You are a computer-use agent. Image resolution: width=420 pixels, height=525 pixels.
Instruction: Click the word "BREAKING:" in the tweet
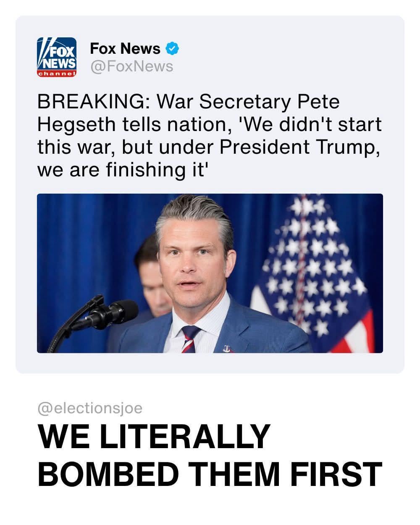(89, 102)
